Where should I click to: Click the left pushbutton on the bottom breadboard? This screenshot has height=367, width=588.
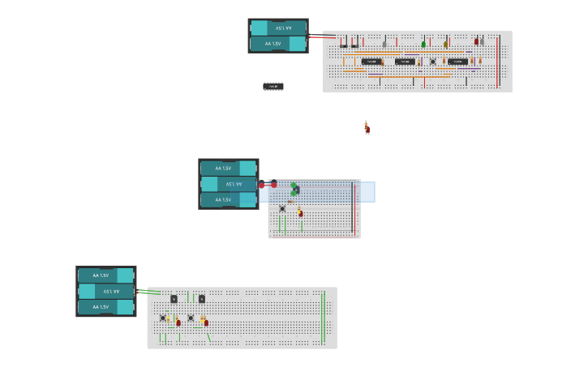pyautogui.click(x=163, y=318)
